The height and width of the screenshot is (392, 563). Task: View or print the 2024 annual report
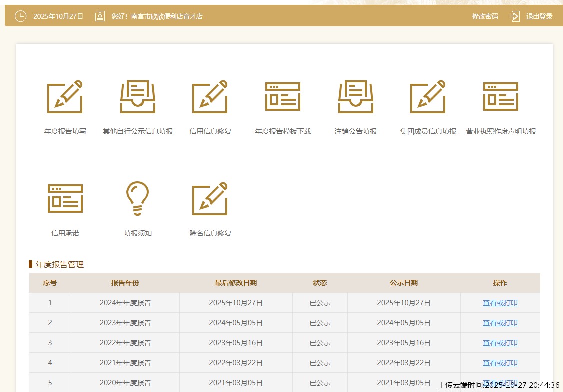pyautogui.click(x=500, y=303)
